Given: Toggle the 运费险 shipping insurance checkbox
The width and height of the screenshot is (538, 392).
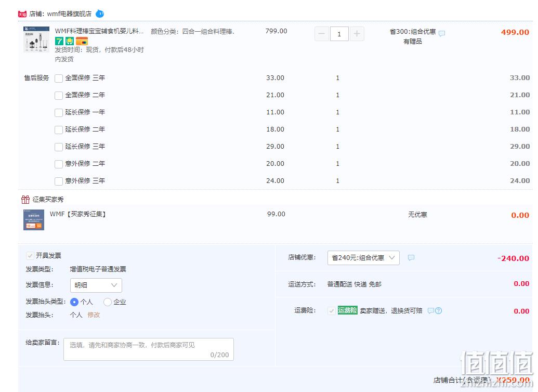Looking at the screenshot, I should point(332,311).
